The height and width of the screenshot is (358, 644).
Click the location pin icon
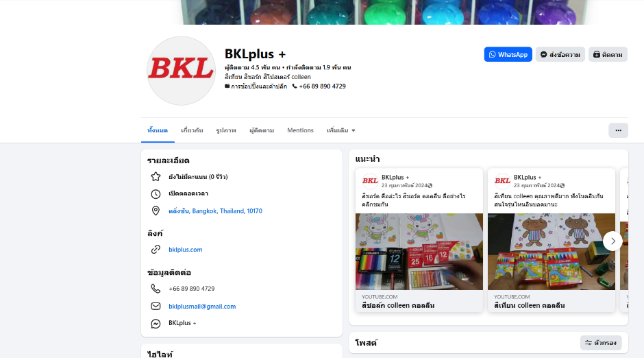tap(156, 211)
